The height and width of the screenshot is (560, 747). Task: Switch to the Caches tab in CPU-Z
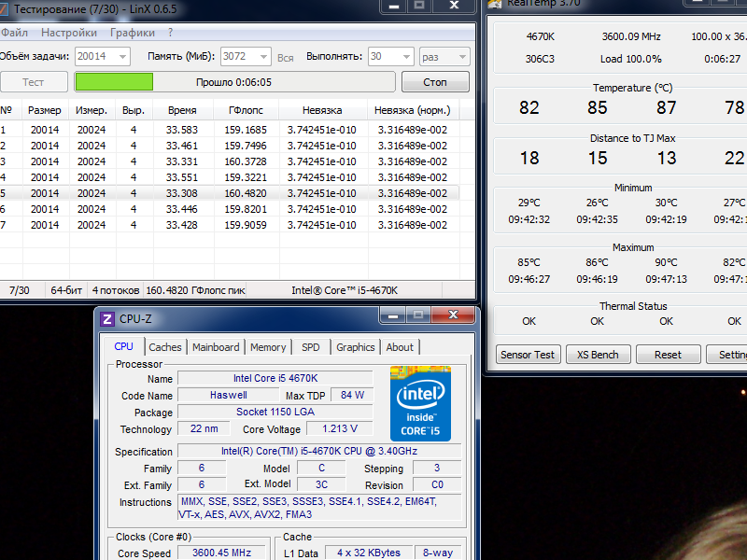[165, 347]
